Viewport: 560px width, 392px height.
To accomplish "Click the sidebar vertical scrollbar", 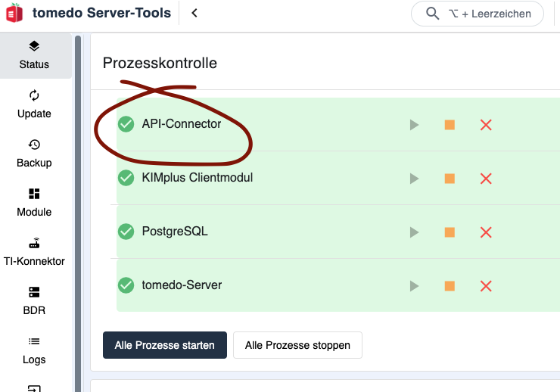I will [78, 213].
